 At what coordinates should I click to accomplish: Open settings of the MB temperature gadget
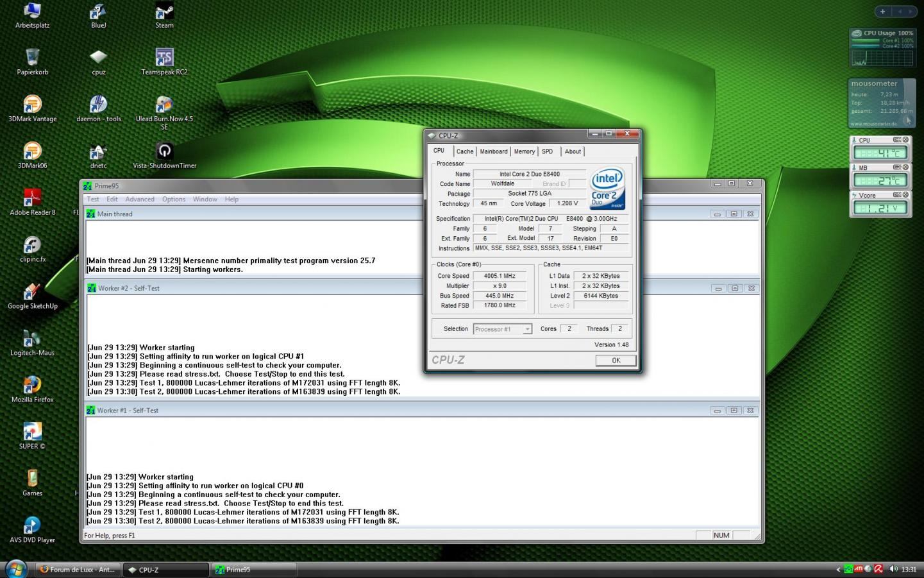tap(898, 167)
